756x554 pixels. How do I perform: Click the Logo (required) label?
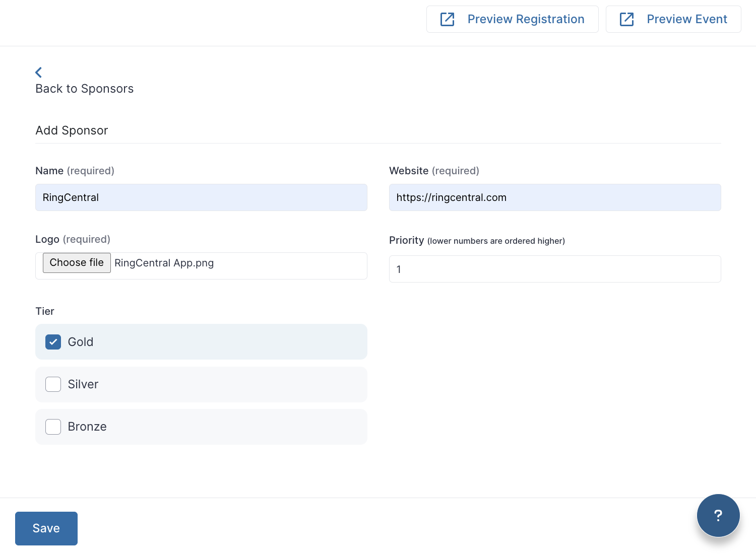[73, 239]
